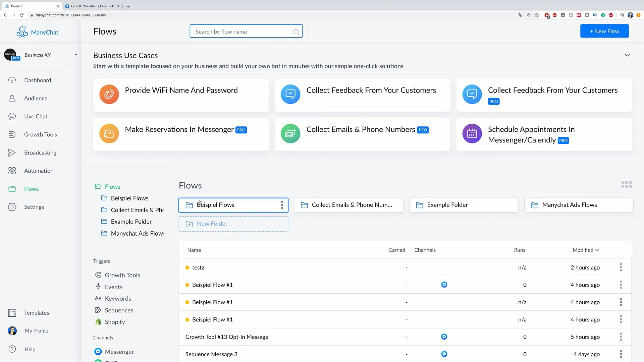Click the My Profile avatar
The image size is (644, 362).
tap(12, 331)
